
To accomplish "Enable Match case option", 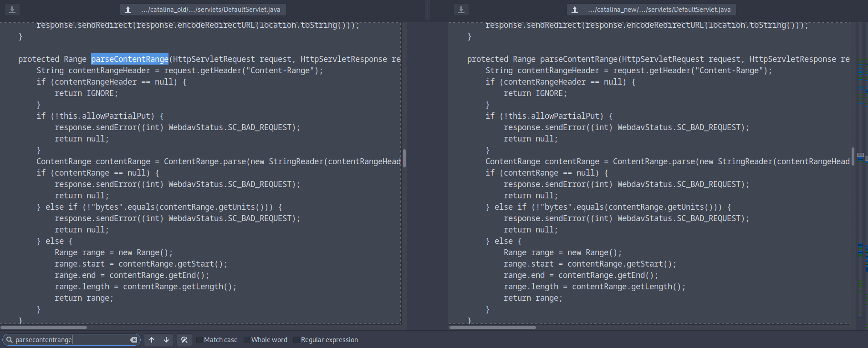I will 217,340.
